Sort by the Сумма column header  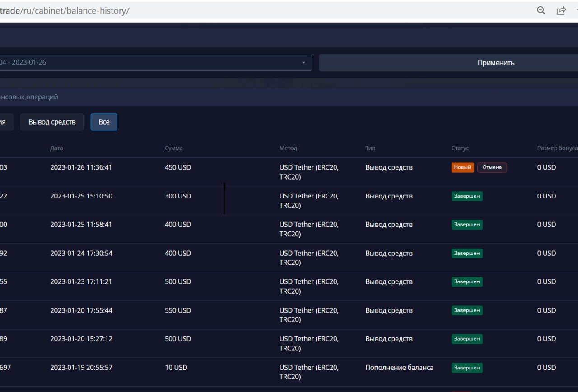pos(174,148)
